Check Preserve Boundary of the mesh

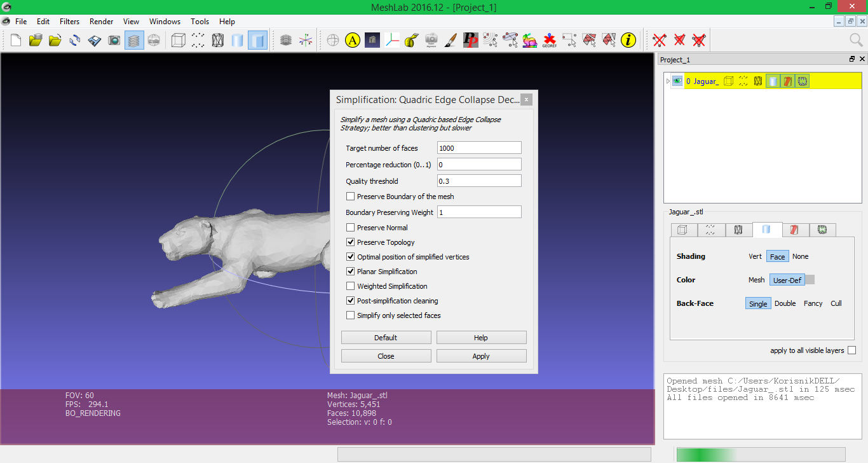coord(350,197)
